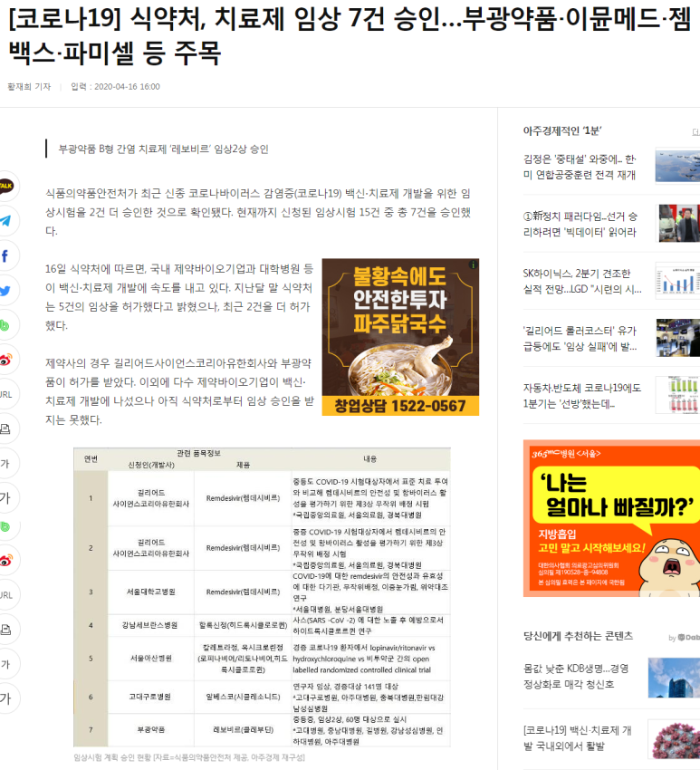
Task: Click subheading 부광약품 B형 간염 치료제 '레보비르' 임상2상 승인
Action: click(x=164, y=149)
